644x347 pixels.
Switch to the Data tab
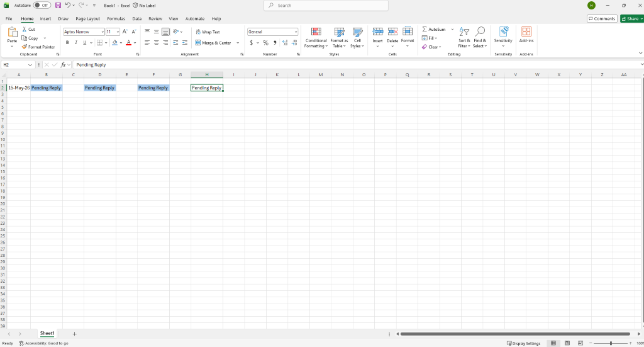tap(136, 18)
